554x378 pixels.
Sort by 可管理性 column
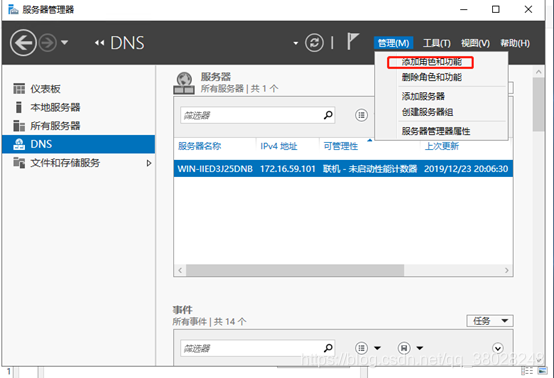341,146
